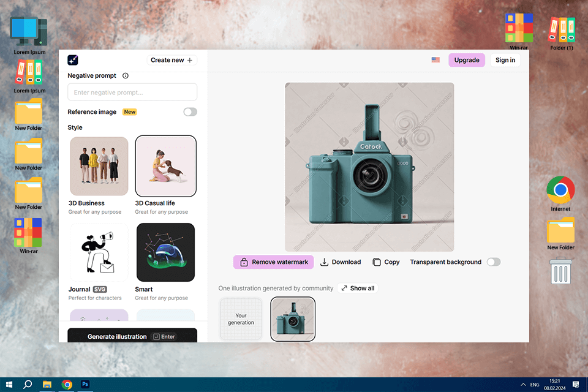Open taskbar search magnifier

coord(28,385)
